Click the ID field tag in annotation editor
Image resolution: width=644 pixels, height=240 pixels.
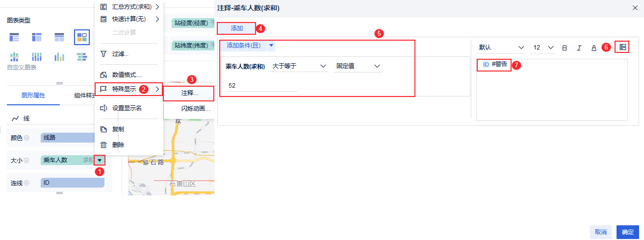pyautogui.click(x=486, y=64)
